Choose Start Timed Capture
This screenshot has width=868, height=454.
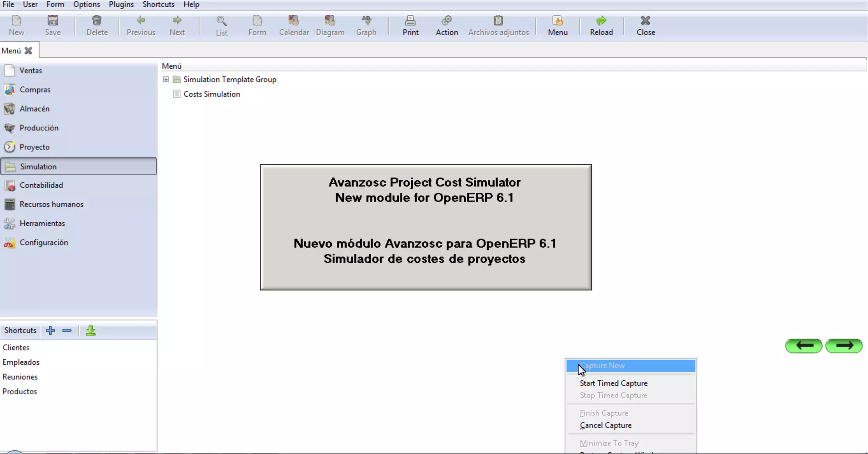tap(631, 383)
